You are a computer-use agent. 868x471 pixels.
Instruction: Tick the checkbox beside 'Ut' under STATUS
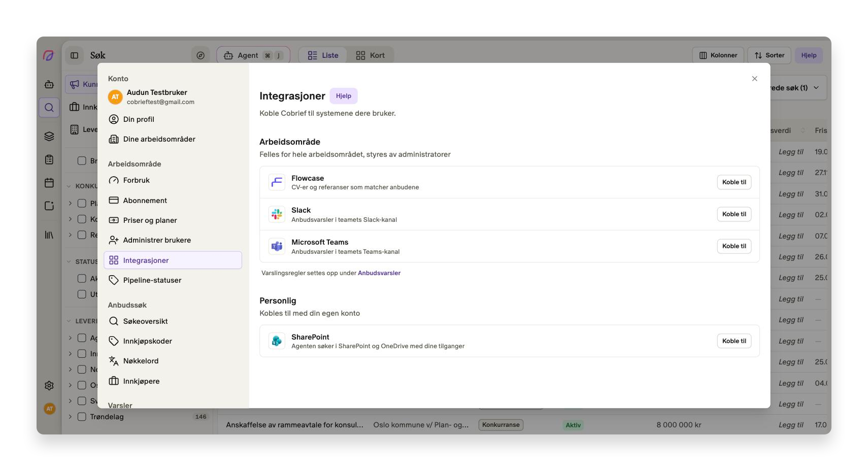(x=82, y=294)
